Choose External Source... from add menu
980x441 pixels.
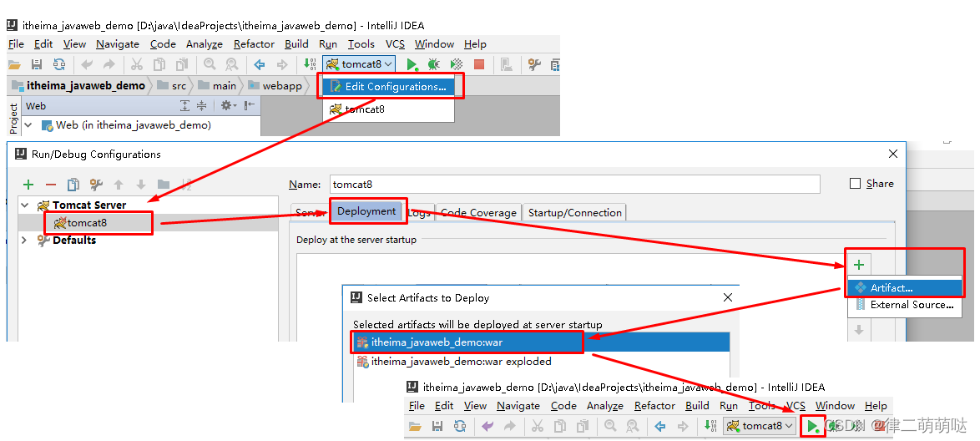click(904, 305)
